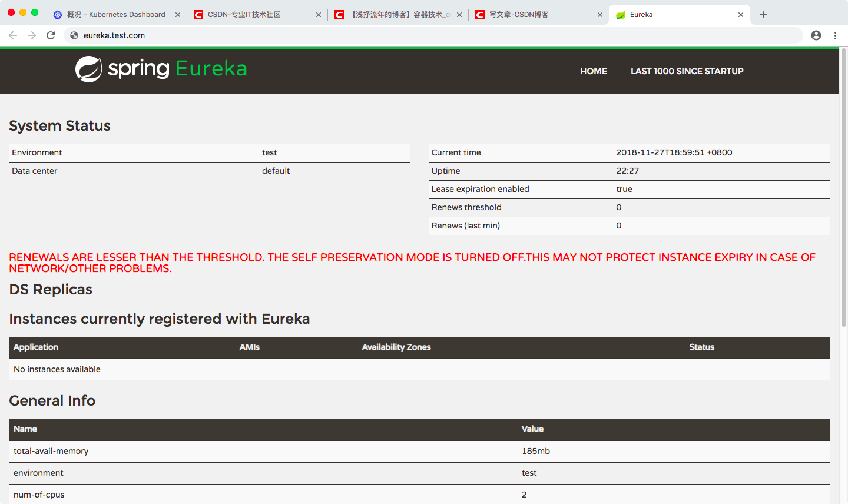The width and height of the screenshot is (848, 504).
Task: Open the Chrome profile account icon
Action: point(816,35)
